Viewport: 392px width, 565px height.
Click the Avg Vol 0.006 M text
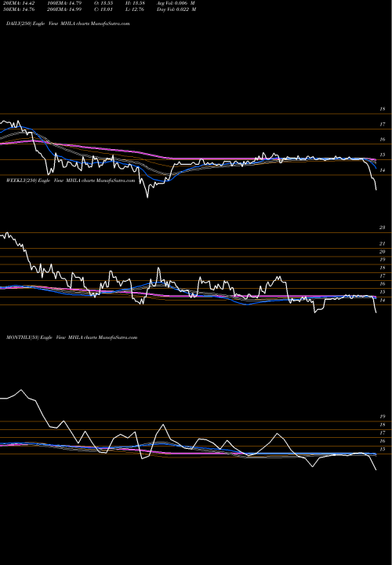(176, 3)
